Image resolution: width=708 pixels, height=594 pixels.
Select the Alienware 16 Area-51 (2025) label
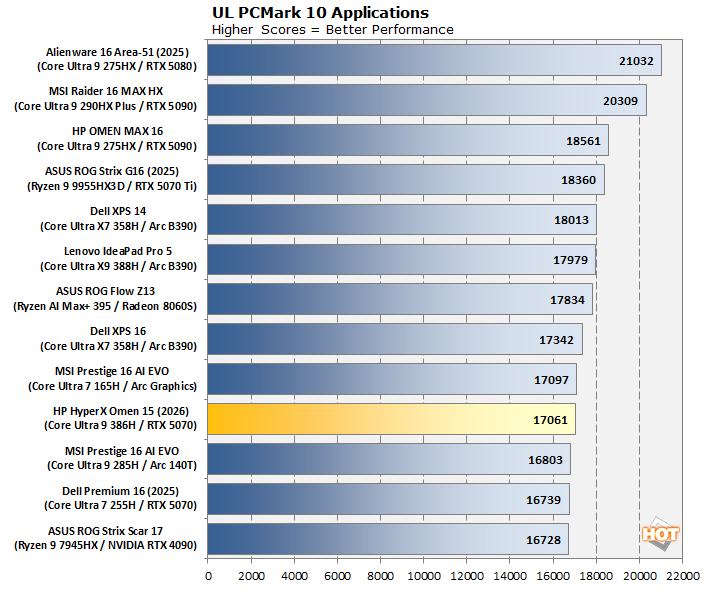pos(117,52)
